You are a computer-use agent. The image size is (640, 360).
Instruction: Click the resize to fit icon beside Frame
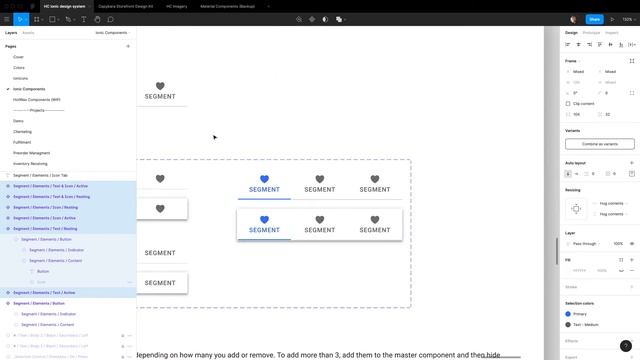coord(632,61)
